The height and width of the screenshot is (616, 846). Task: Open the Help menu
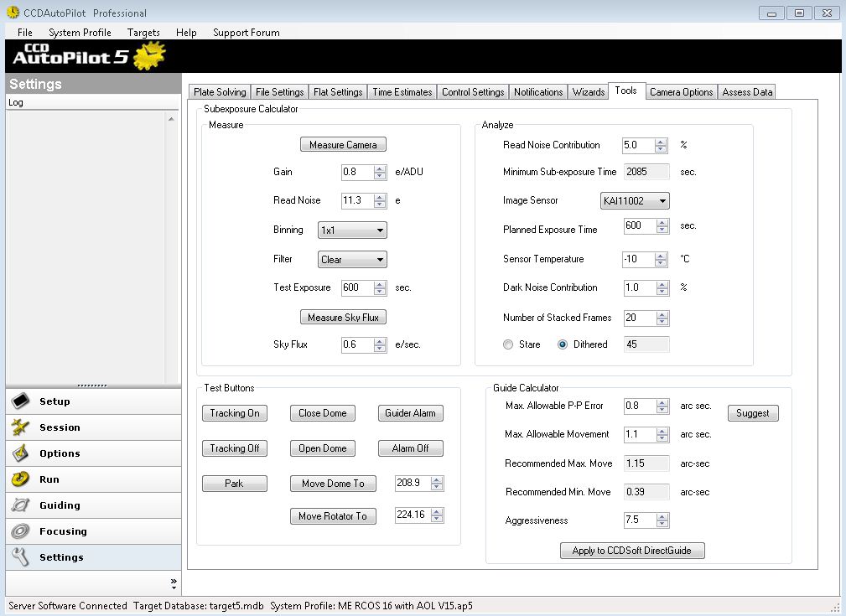coord(186,33)
